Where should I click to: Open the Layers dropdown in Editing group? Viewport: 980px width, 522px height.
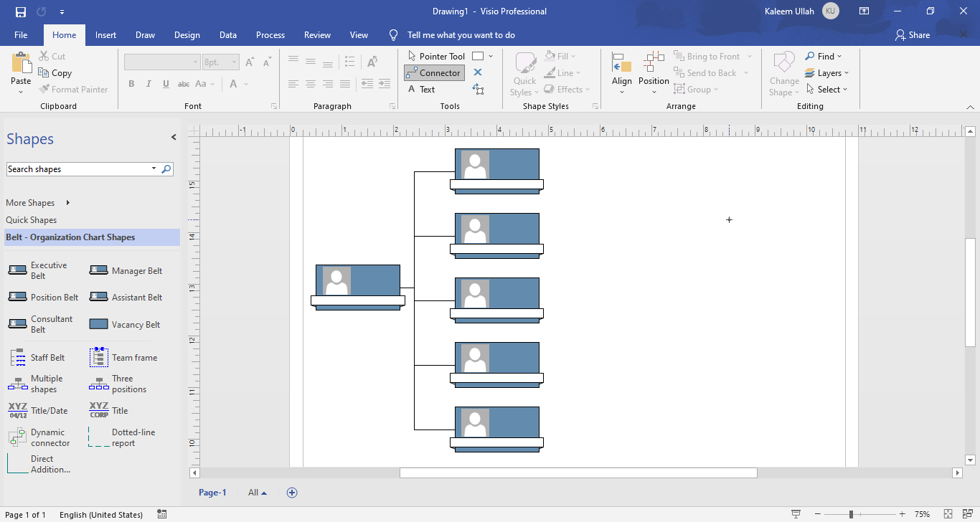(827, 72)
